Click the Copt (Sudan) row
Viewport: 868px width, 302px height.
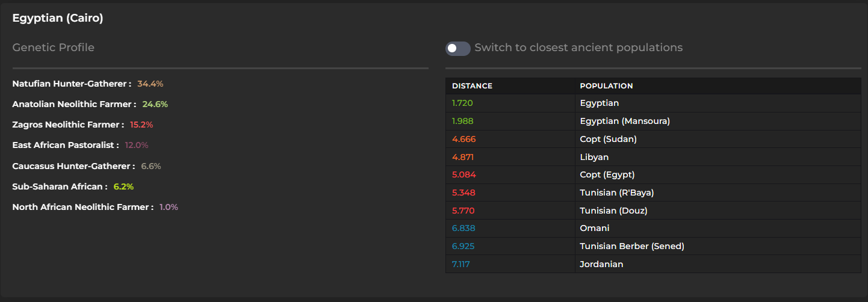608,139
